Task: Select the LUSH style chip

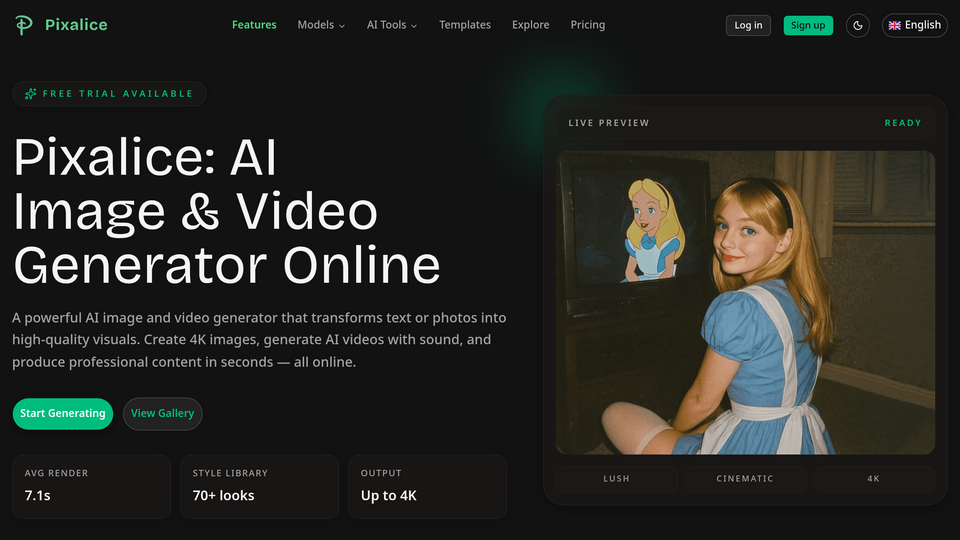Action: coord(617,479)
